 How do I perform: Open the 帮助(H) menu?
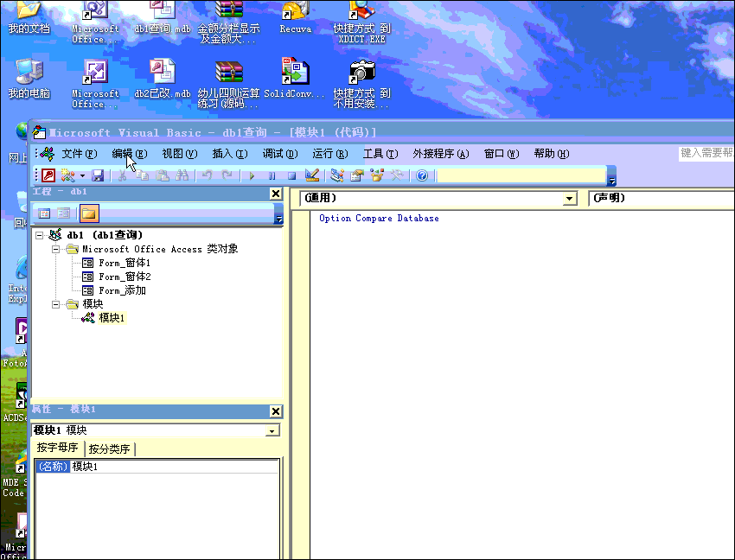(552, 154)
